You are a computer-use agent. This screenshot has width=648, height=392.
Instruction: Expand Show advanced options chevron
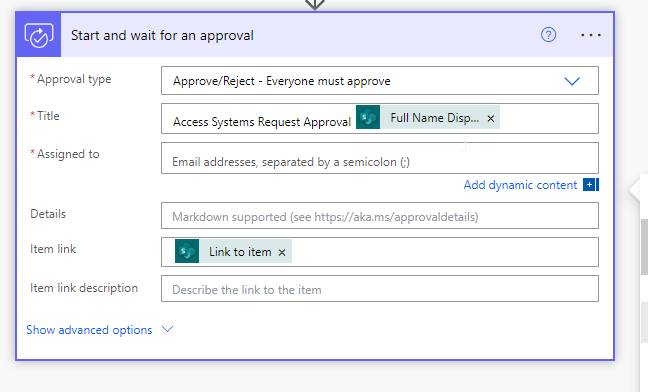(167, 329)
